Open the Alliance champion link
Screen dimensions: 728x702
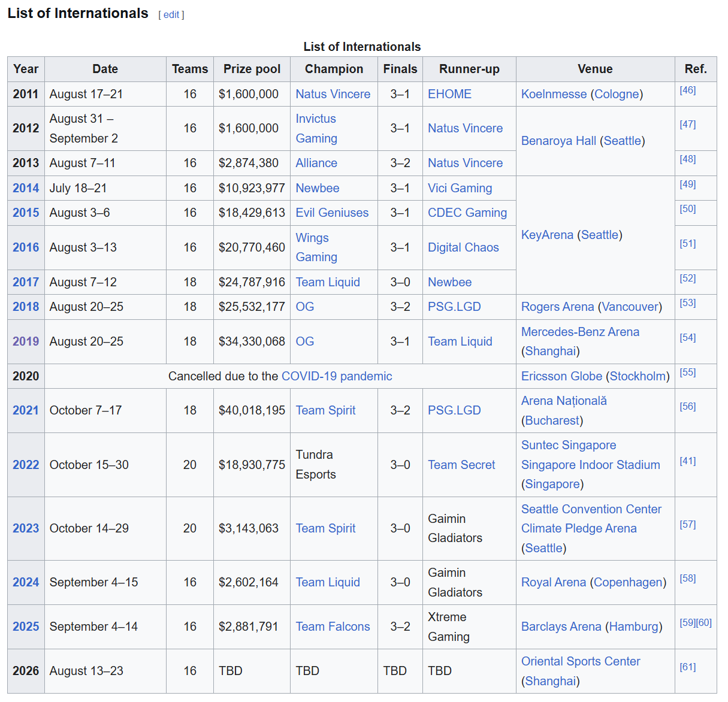click(316, 163)
